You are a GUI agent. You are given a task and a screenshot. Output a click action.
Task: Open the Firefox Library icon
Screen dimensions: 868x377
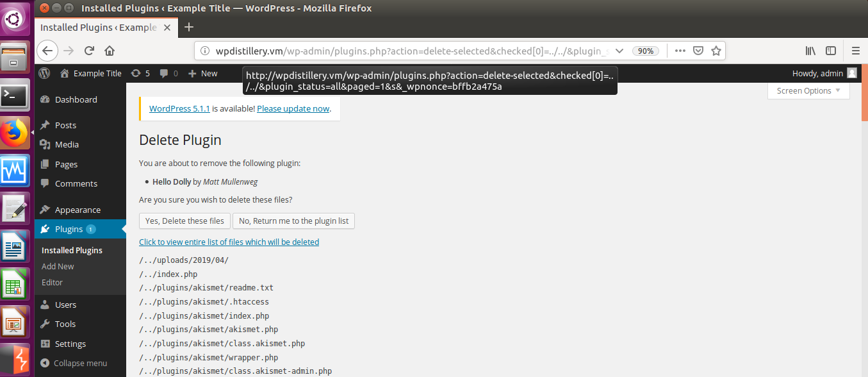(810, 51)
